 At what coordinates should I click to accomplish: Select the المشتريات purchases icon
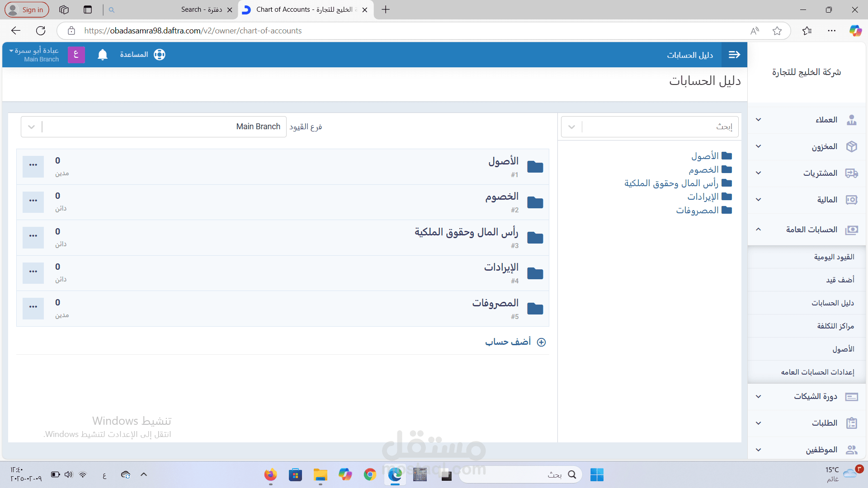click(x=853, y=173)
